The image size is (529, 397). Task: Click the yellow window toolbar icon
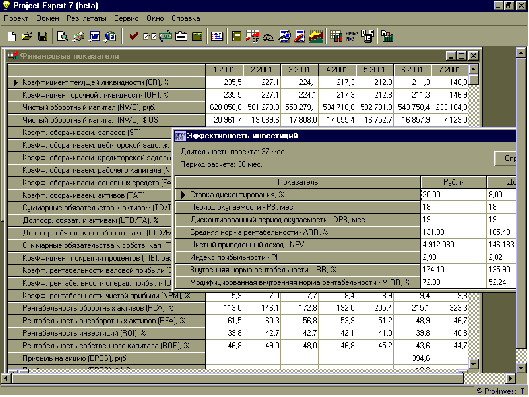tap(236, 36)
